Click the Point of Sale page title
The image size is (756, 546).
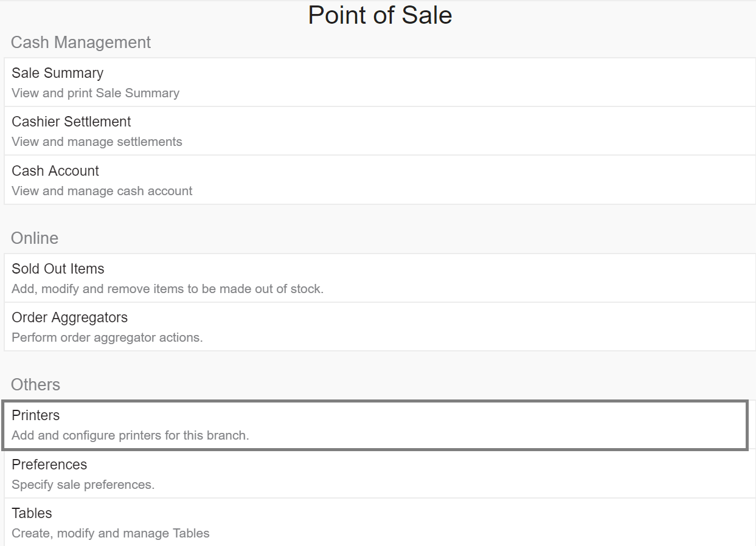pos(380,15)
